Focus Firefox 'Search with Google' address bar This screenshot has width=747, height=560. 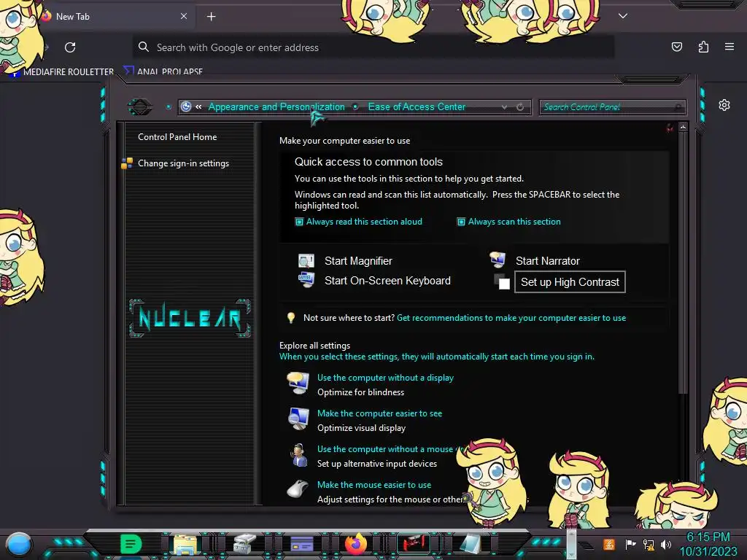click(373, 47)
